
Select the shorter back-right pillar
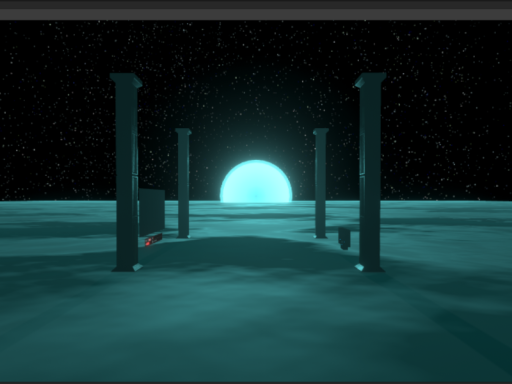(321, 183)
